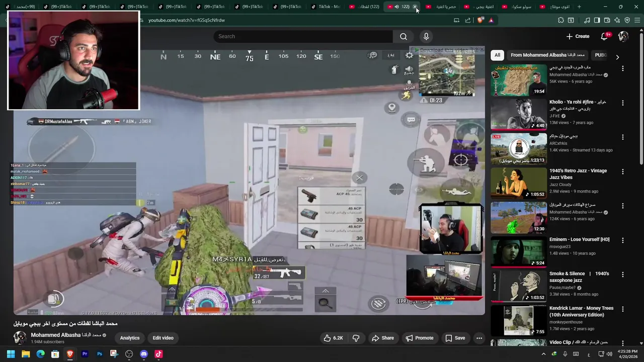Open Kendrick Lamar - Money Trees title
This screenshot has width=644, height=362.
581,311
